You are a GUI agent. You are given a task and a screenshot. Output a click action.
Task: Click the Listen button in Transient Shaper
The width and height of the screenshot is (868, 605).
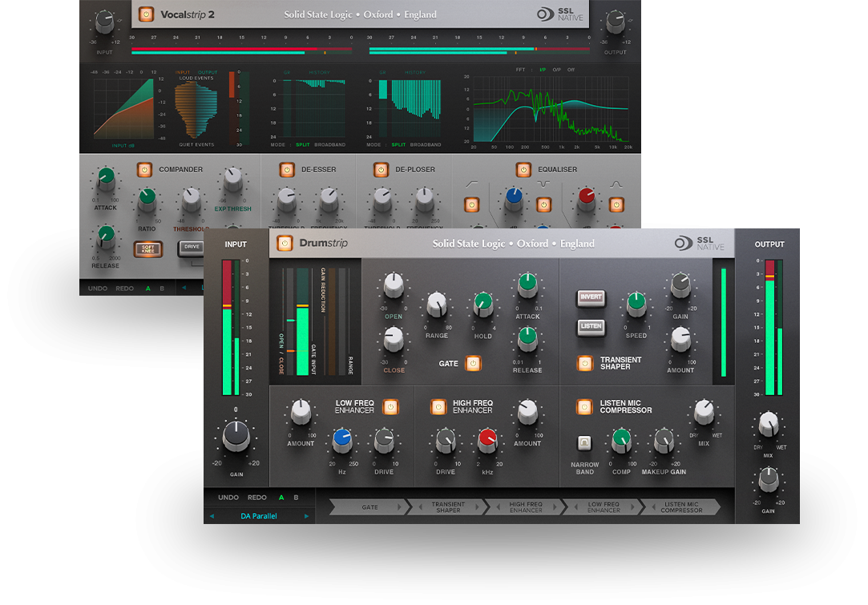click(x=591, y=327)
